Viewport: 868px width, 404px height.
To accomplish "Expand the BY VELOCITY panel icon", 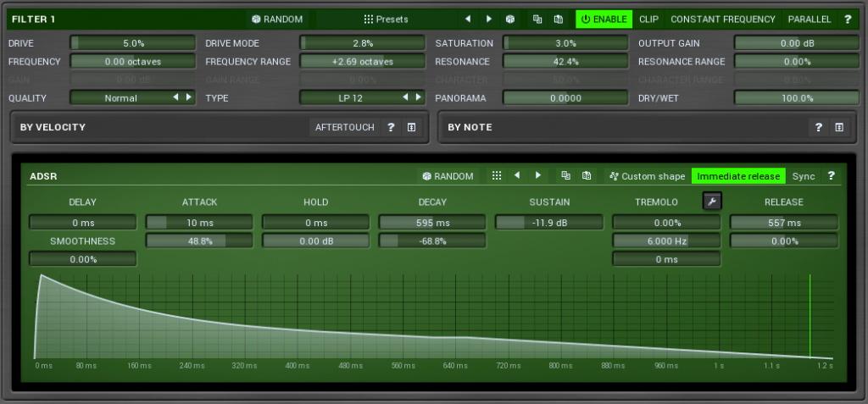I will click(411, 127).
